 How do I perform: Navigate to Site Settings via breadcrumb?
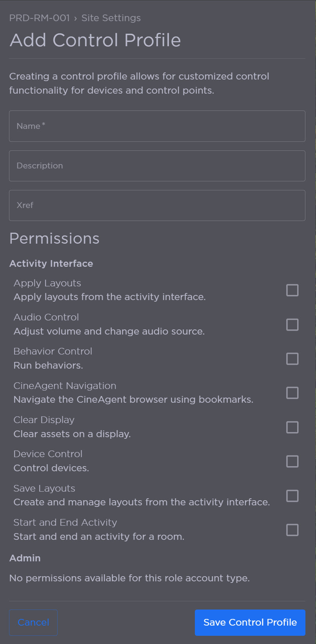[x=111, y=18]
